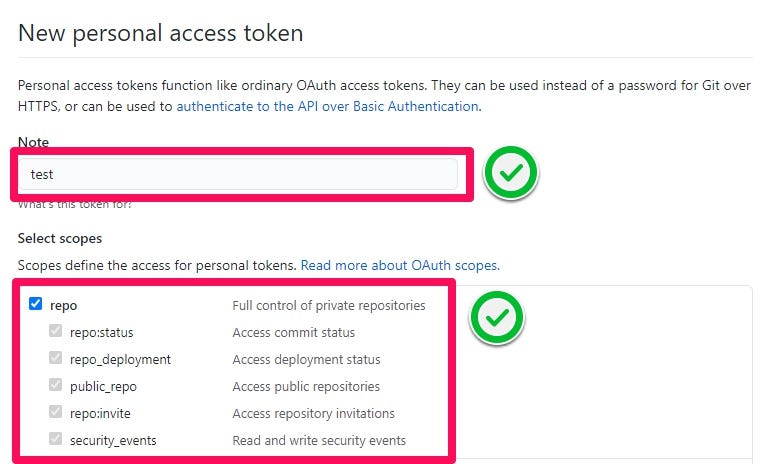
Task: Toggle the public_repo checkbox
Action: (56, 384)
